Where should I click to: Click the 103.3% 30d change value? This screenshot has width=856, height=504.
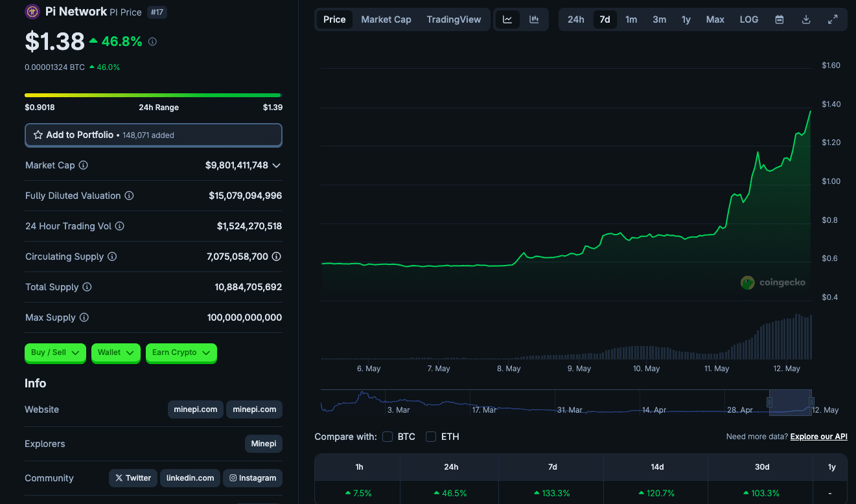[x=761, y=493]
